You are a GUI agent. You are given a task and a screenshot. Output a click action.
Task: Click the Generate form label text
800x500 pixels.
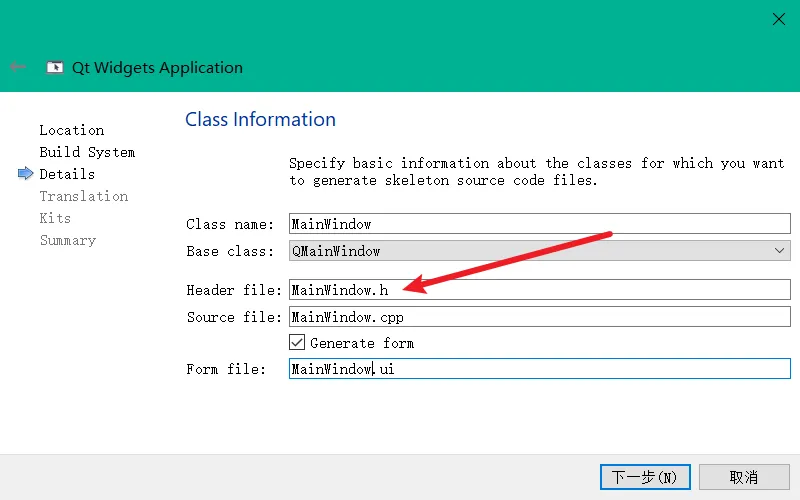[362, 343]
